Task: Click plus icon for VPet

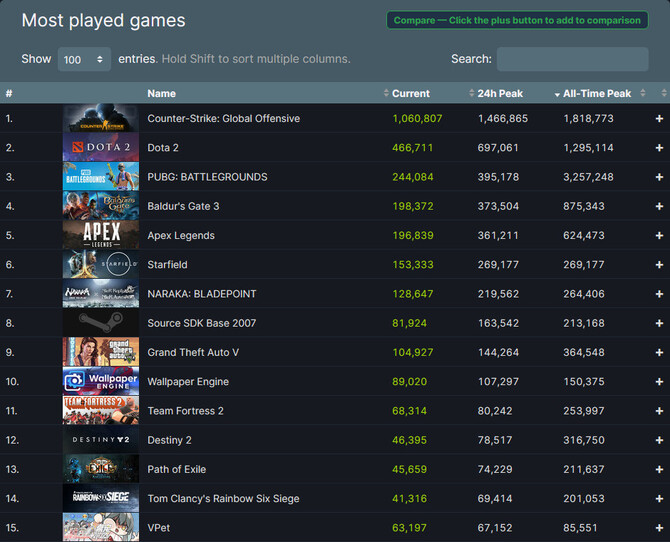Action: (659, 528)
